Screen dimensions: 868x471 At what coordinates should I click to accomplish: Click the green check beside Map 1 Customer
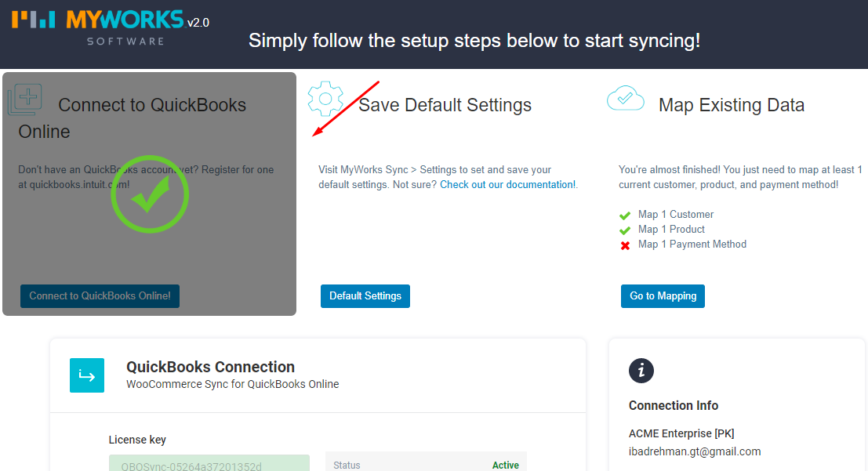(625, 216)
